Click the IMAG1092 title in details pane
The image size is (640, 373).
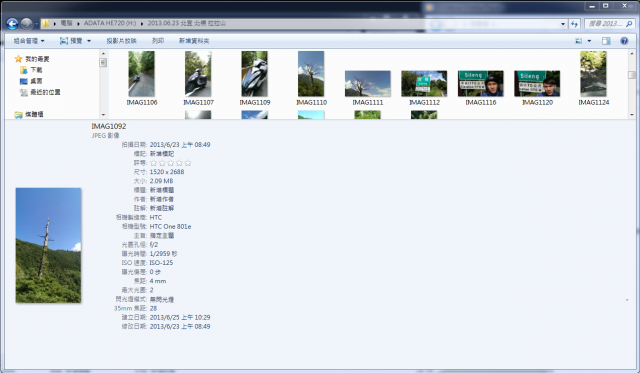click(109, 127)
